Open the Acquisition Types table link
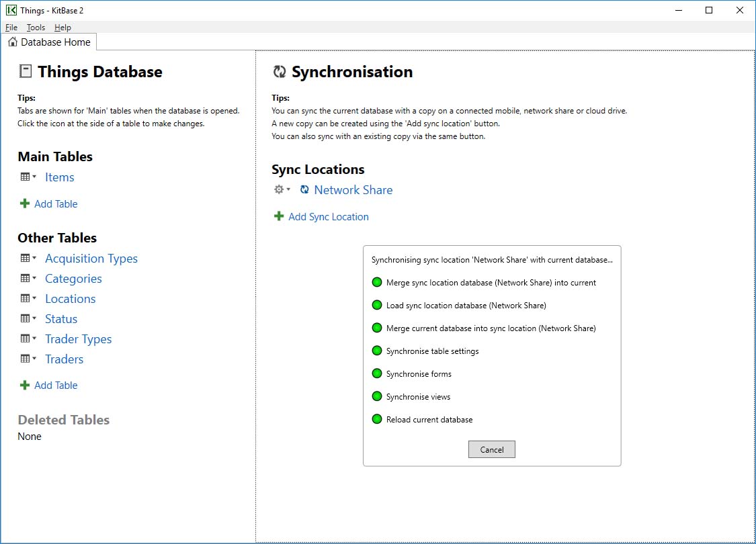This screenshot has width=756, height=544. 91,259
